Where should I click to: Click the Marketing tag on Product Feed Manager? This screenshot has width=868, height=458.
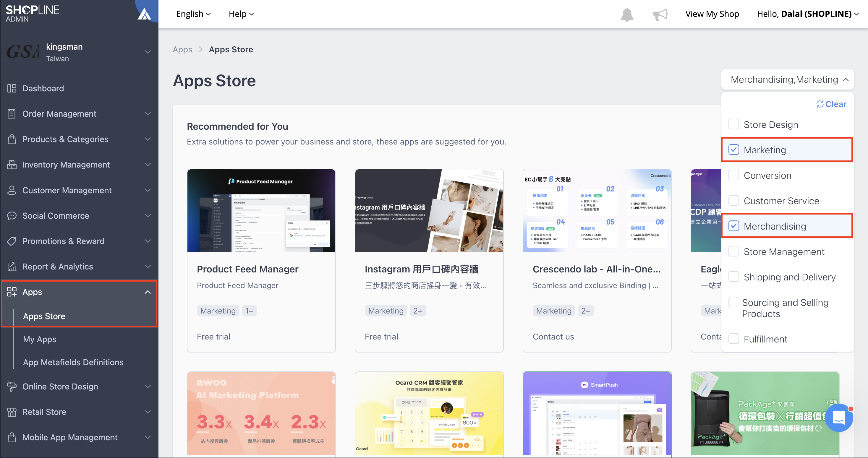[x=218, y=311]
